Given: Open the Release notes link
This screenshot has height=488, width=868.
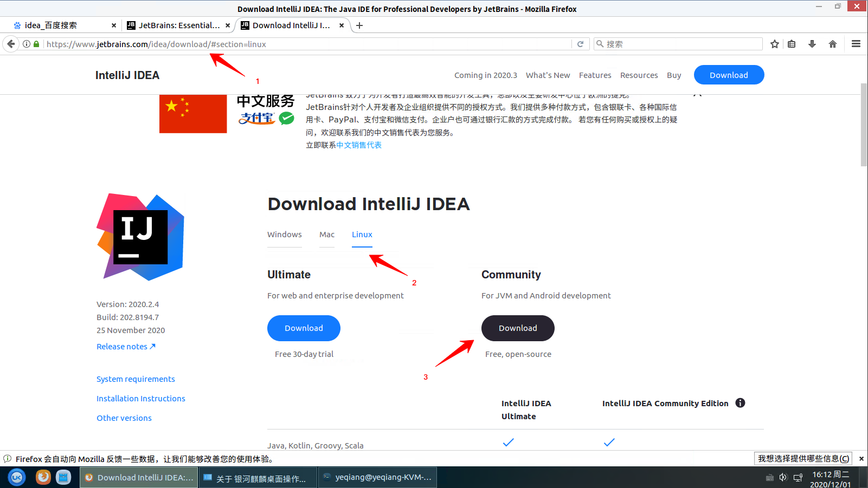Looking at the screenshot, I should (122, 346).
